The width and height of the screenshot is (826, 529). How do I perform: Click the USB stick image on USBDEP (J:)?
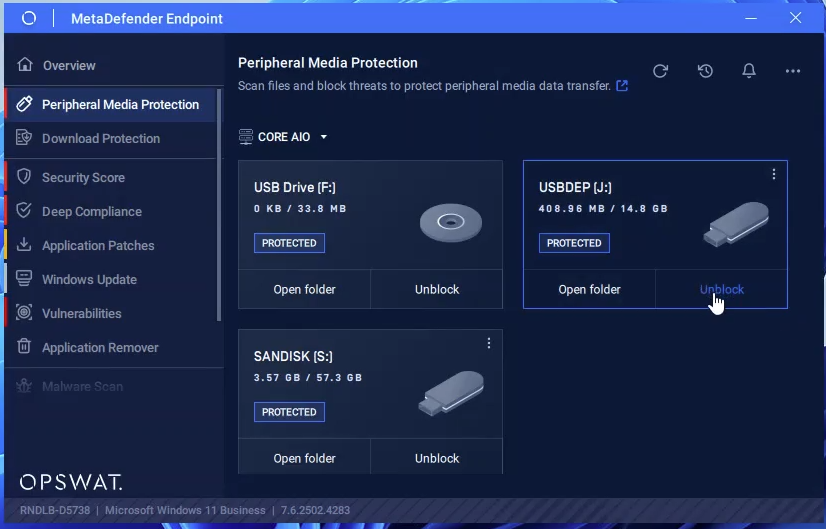(736, 223)
